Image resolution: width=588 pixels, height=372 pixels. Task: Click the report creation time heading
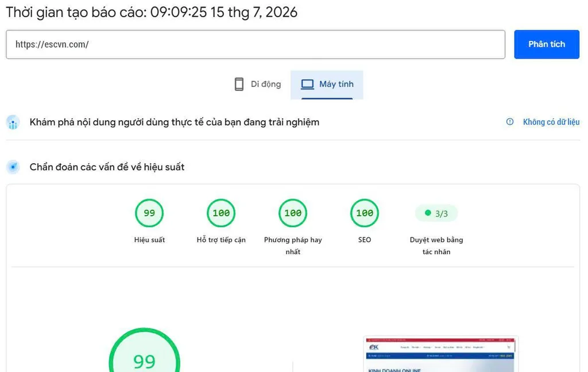point(152,13)
